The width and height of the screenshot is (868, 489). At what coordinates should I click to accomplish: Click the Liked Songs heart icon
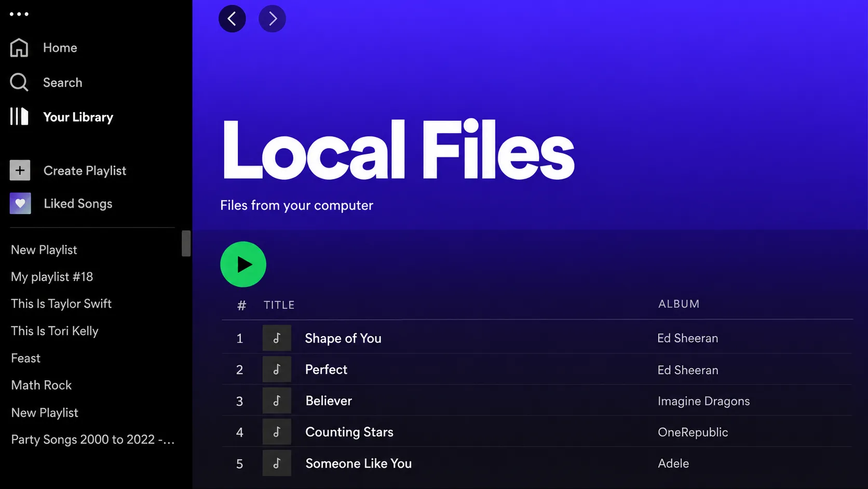[x=20, y=204]
